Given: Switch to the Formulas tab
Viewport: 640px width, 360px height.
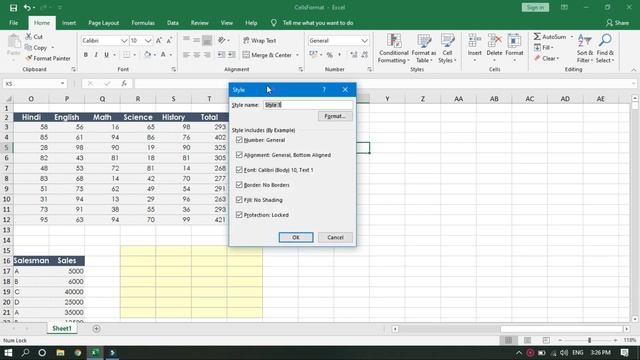Looking at the screenshot, I should tap(143, 23).
